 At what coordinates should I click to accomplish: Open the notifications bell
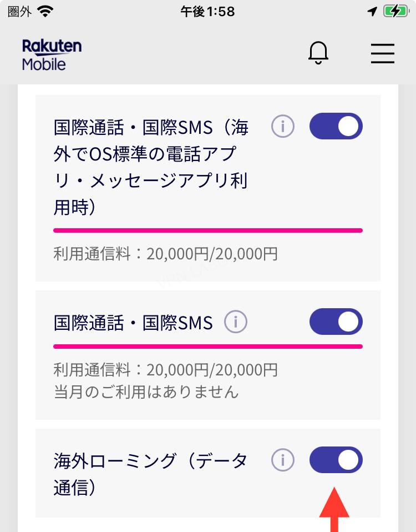point(318,53)
